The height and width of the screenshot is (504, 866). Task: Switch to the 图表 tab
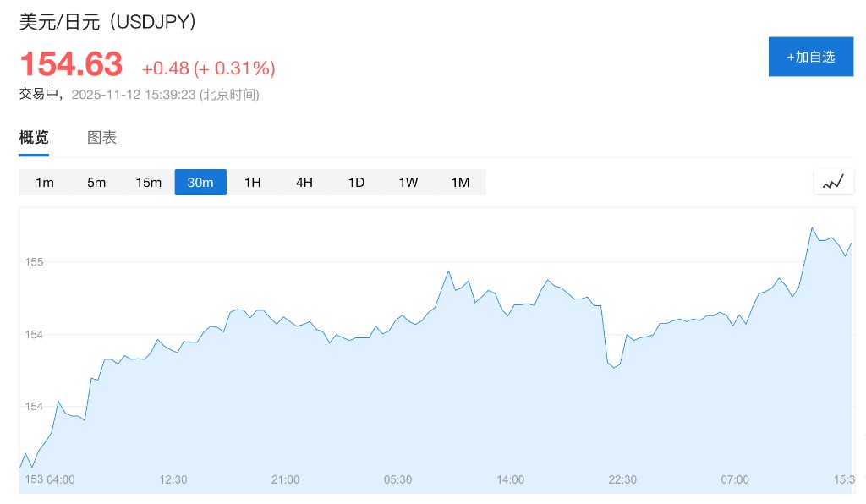[x=102, y=138]
